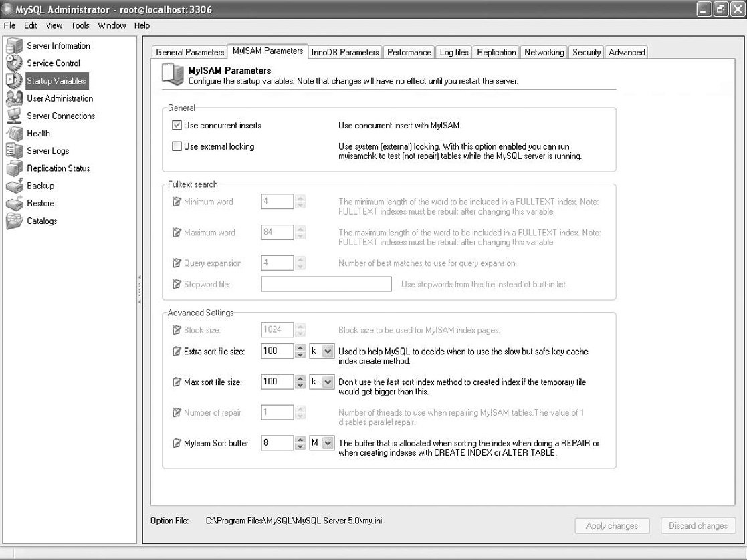Screen dimensions: 747x560
Task: Click the Server Connections icon
Action: (x=14, y=116)
